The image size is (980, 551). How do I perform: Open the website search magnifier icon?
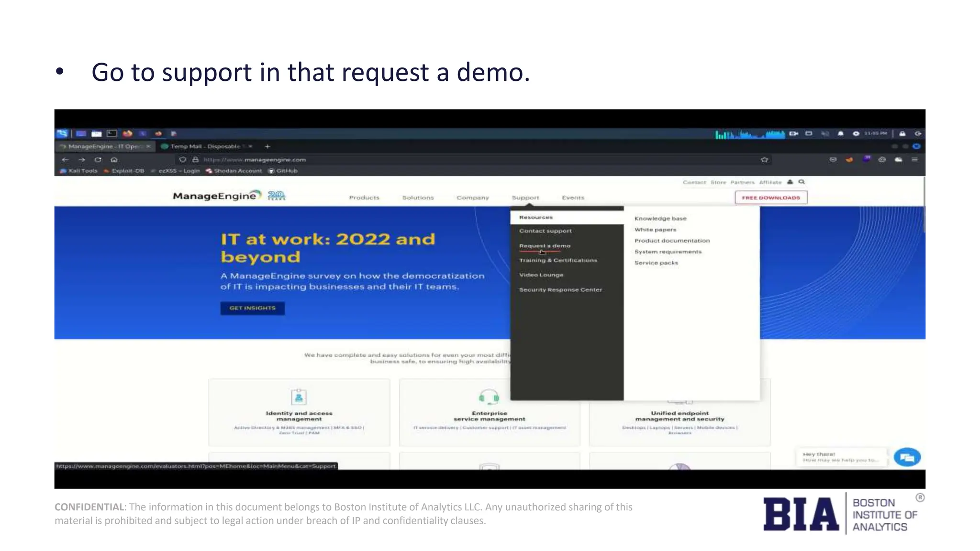802,182
